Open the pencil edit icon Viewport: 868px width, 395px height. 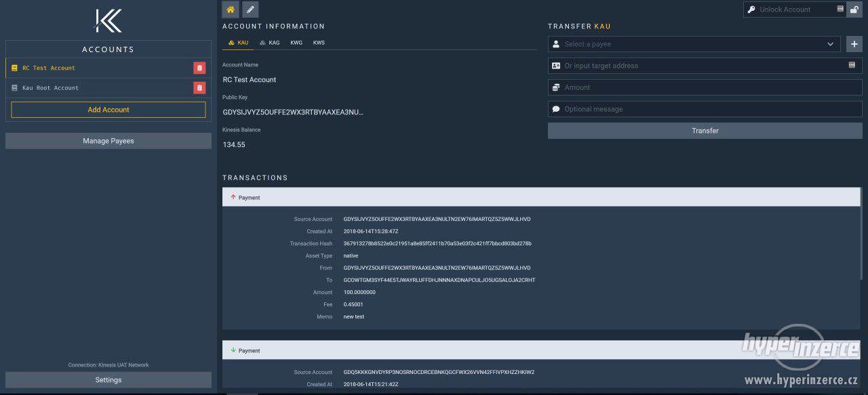coord(250,9)
